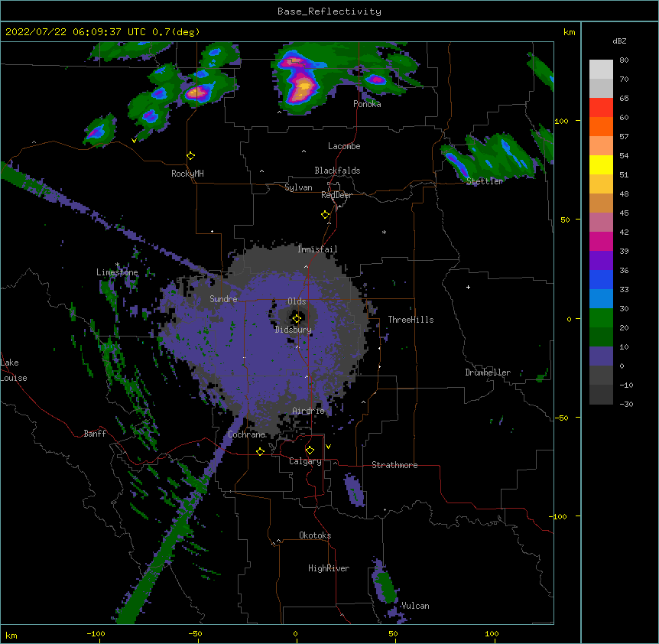Click the Lacombe city label
The width and height of the screenshot is (659, 644).
pyautogui.click(x=344, y=146)
